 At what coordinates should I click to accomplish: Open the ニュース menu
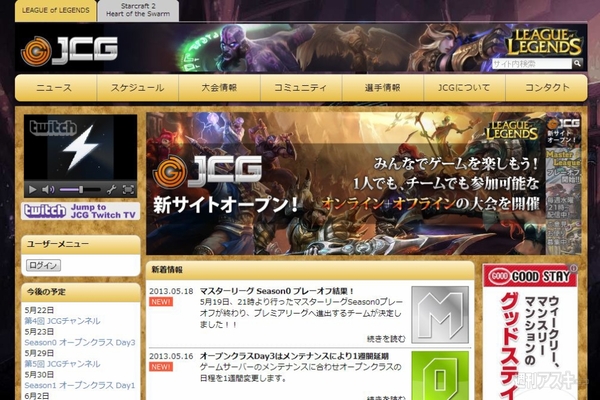pyautogui.click(x=56, y=88)
